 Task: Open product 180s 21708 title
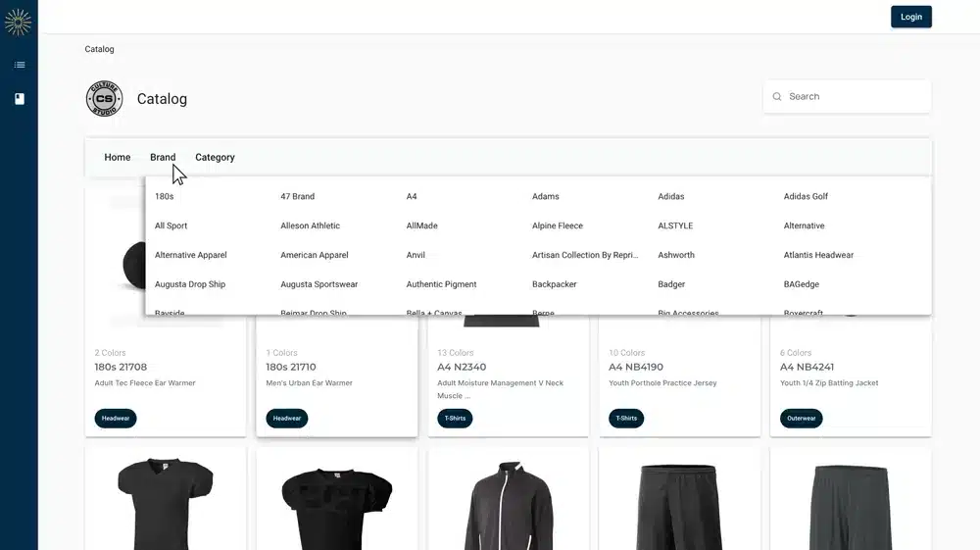tap(121, 367)
